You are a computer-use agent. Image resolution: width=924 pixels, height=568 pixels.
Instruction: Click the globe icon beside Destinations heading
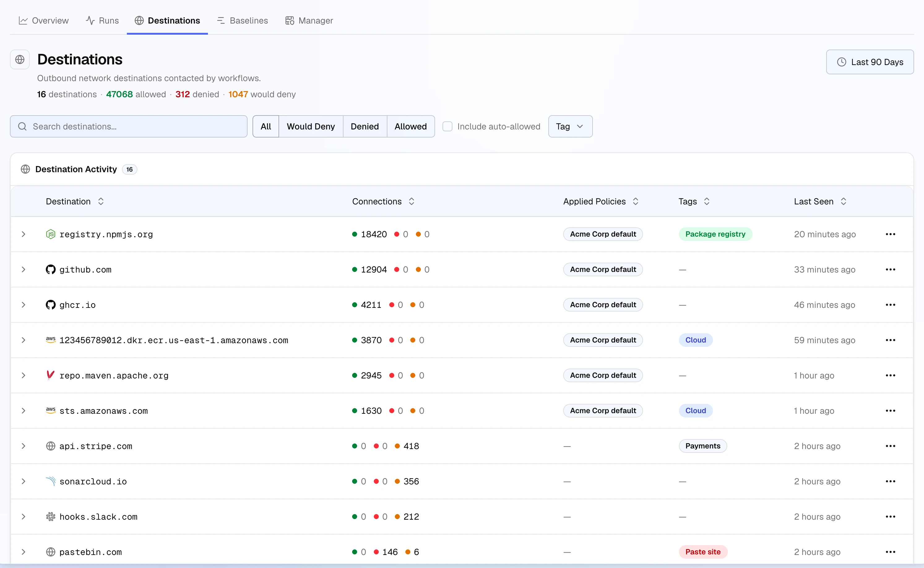[x=20, y=60]
